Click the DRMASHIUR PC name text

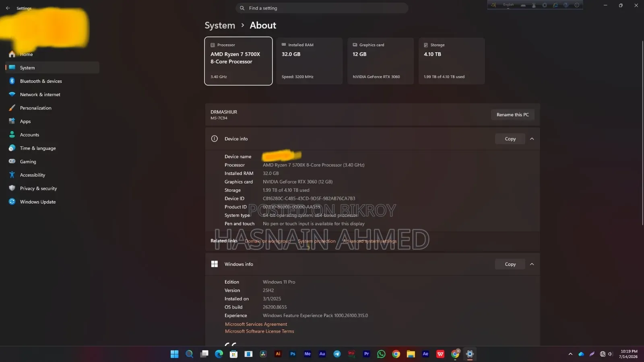point(224,112)
